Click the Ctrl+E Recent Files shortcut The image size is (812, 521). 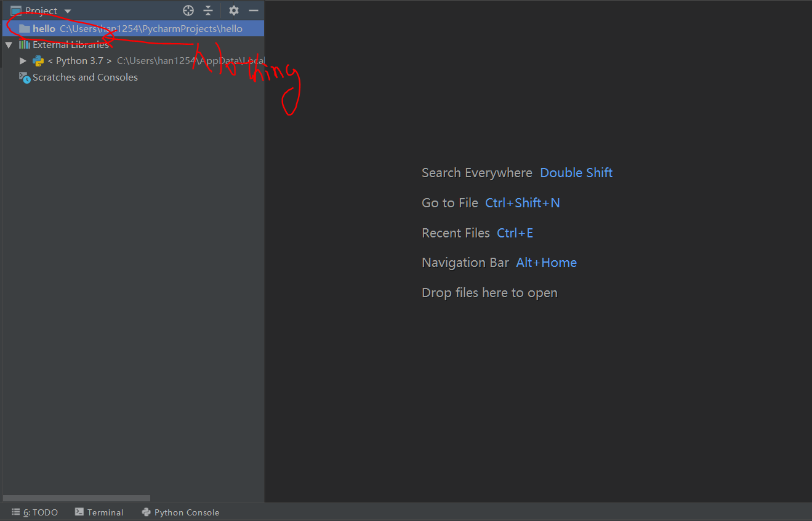pyautogui.click(x=515, y=233)
